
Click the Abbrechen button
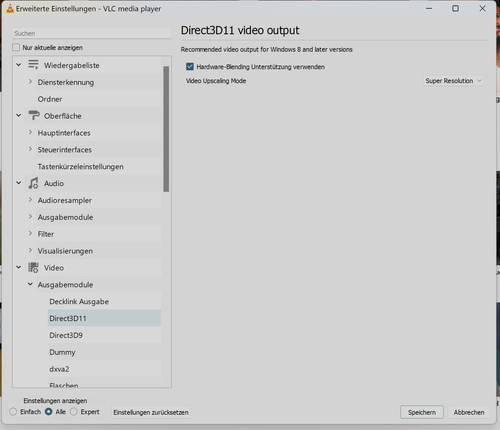469,412
